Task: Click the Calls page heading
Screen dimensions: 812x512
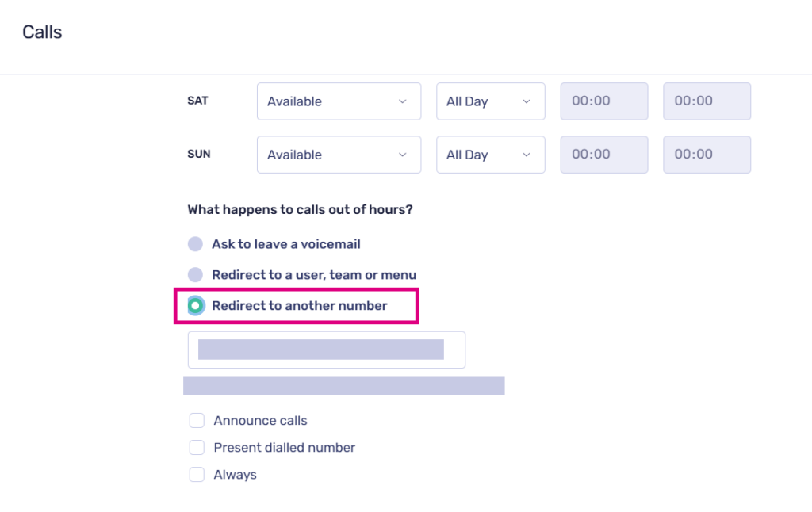Action: 42,32
